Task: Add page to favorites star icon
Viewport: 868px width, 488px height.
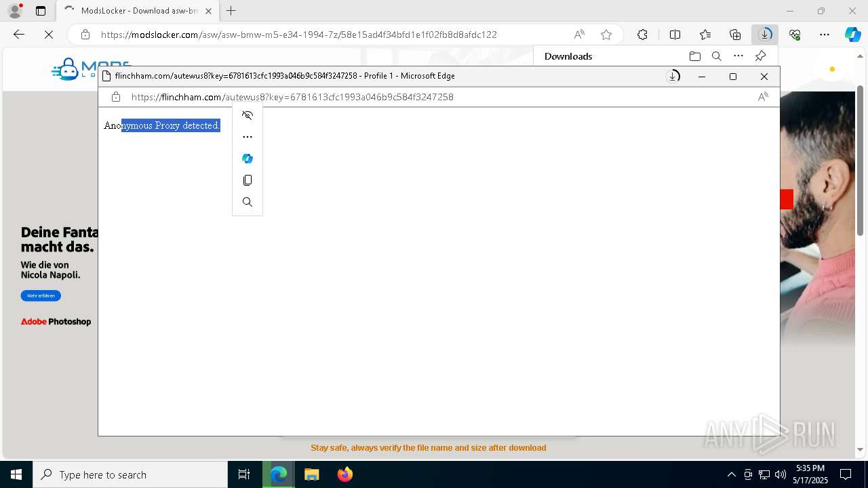Action: coord(606,35)
